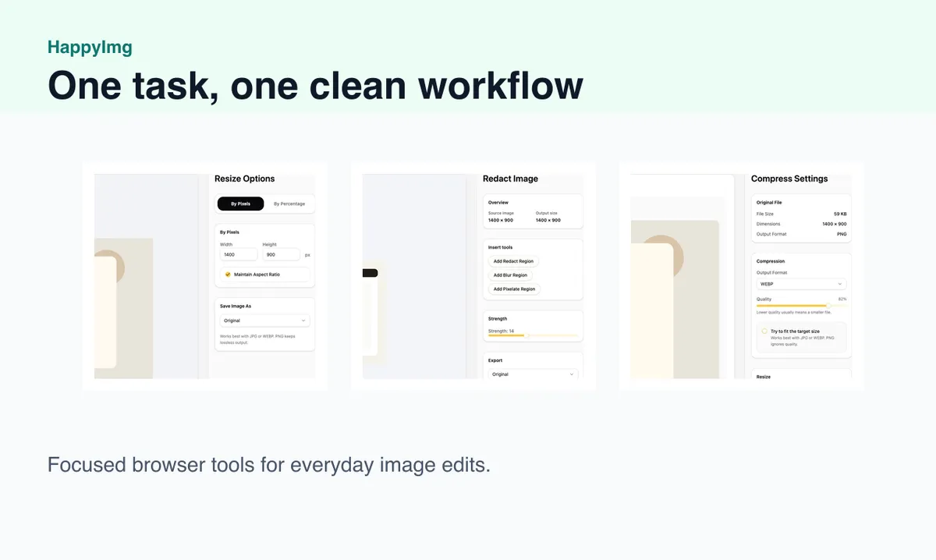
Task: Open the Export format dropdown in Redact Image
Action: (x=533, y=374)
